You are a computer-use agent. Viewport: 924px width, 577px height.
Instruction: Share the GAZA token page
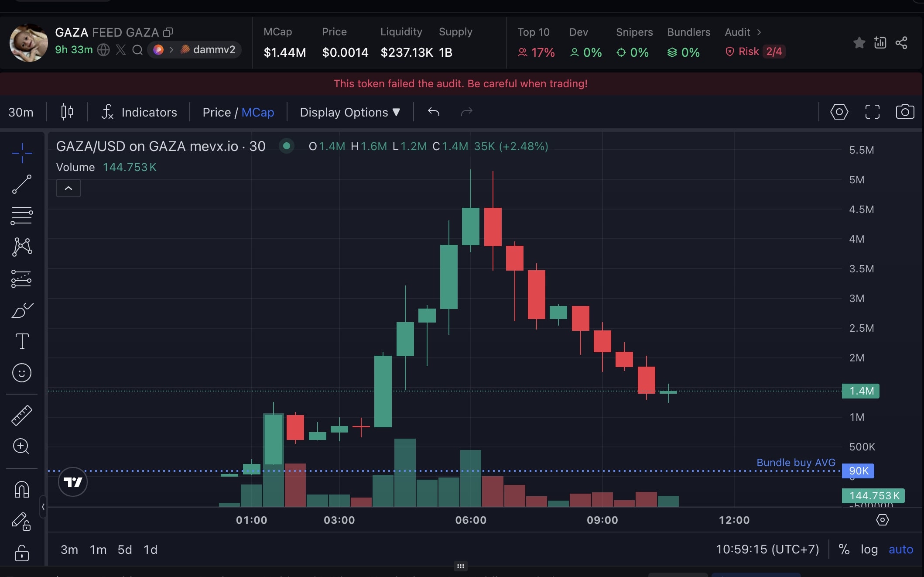[901, 43]
